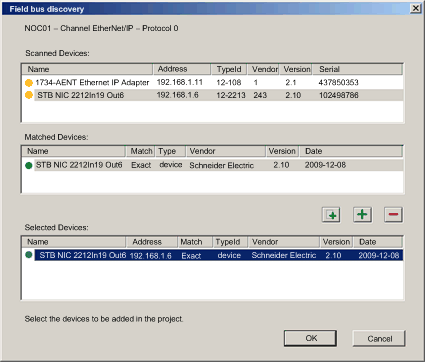Viewport: 426px width, 363px height.
Task: Click the Selected Devices Name column header
Action: click(x=74, y=242)
